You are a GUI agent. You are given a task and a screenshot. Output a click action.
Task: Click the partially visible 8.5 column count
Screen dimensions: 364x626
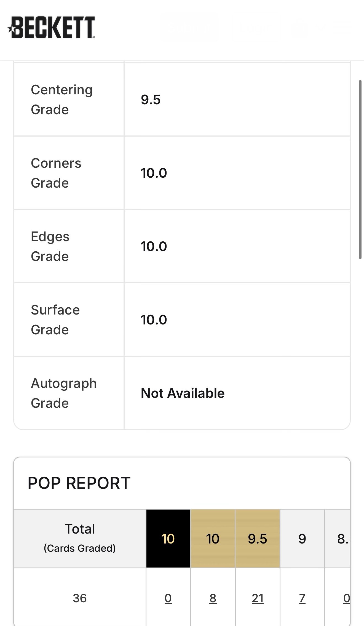pyautogui.click(x=346, y=598)
